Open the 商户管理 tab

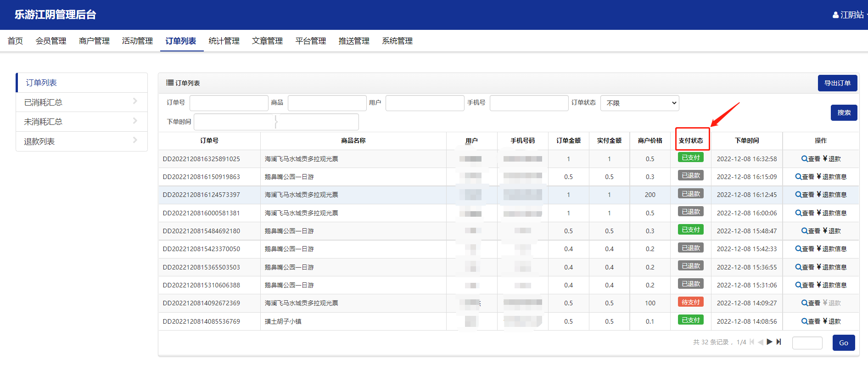pos(94,41)
